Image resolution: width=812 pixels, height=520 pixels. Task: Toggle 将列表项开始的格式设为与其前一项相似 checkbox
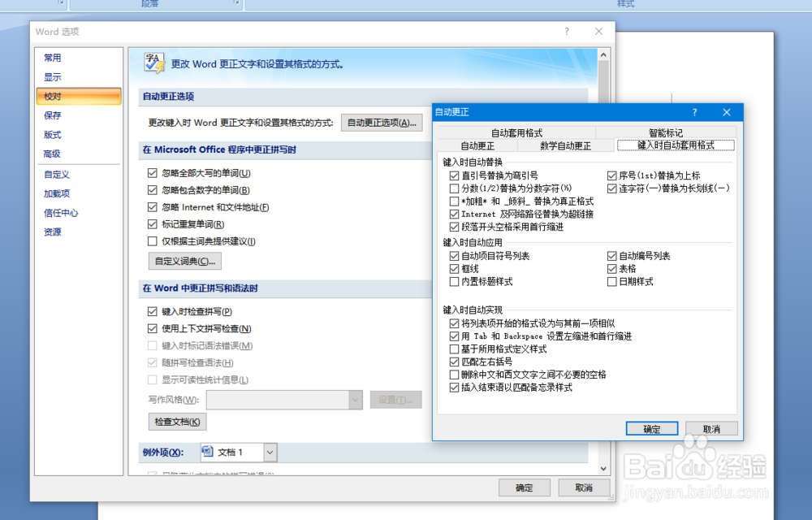tap(454, 323)
